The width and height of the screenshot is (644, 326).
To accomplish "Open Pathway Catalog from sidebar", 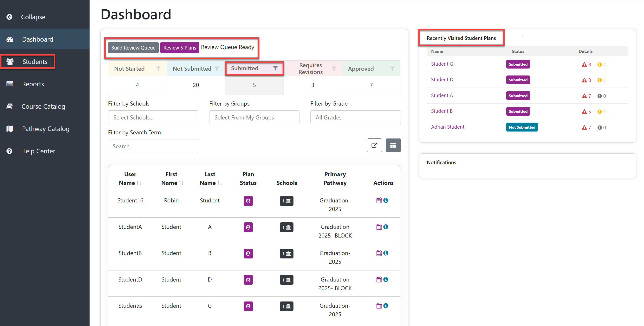I will (x=46, y=129).
